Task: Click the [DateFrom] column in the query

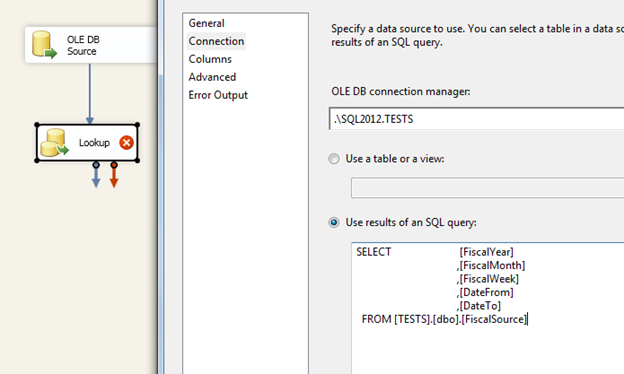Action: coord(486,292)
